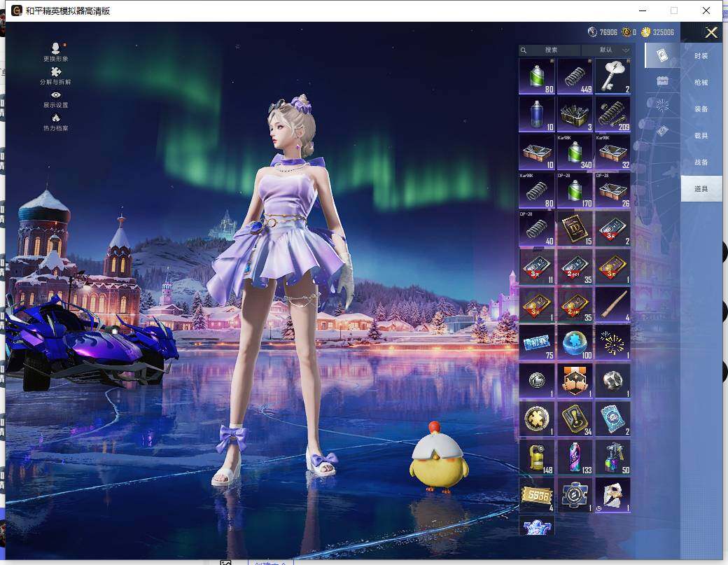Viewport: 728px width, 565px height.
Task: Select the gold SS36 ticket count 4
Action: coord(537,495)
